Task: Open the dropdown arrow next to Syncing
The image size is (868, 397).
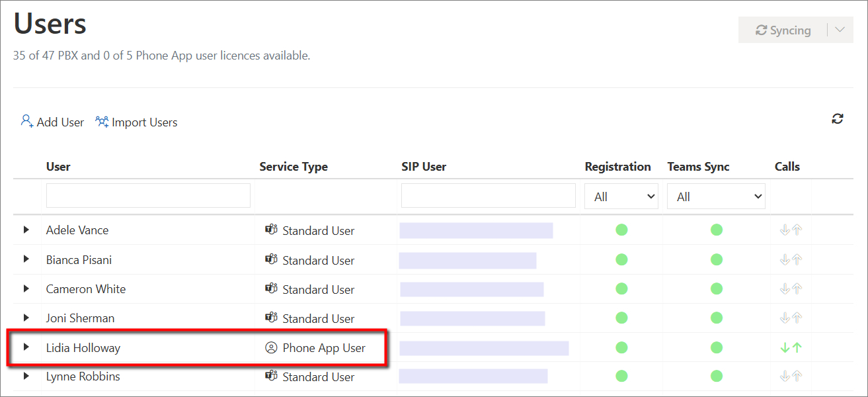Action: (840, 30)
